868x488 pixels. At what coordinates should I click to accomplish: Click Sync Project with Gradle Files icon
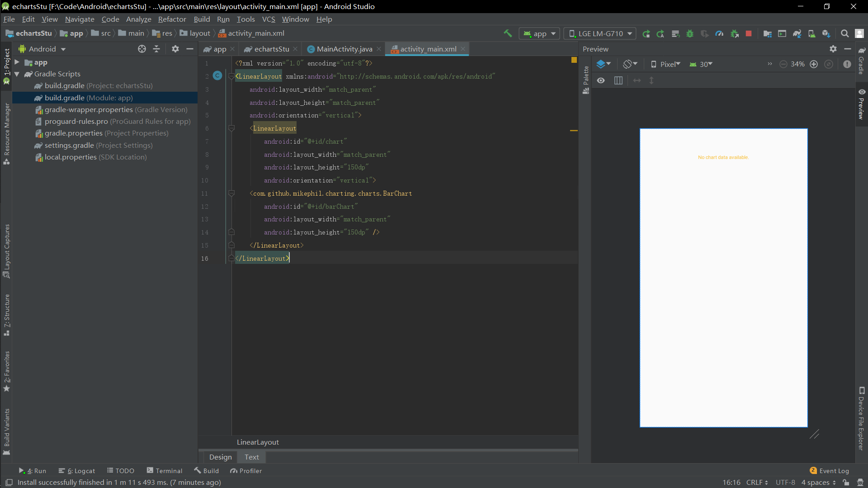point(797,33)
